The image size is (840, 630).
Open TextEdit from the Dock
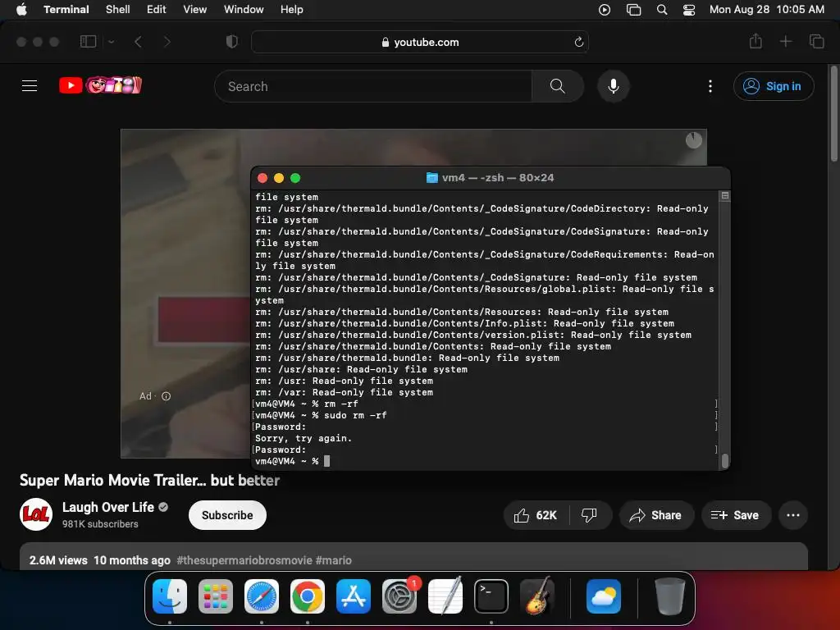pyautogui.click(x=445, y=596)
